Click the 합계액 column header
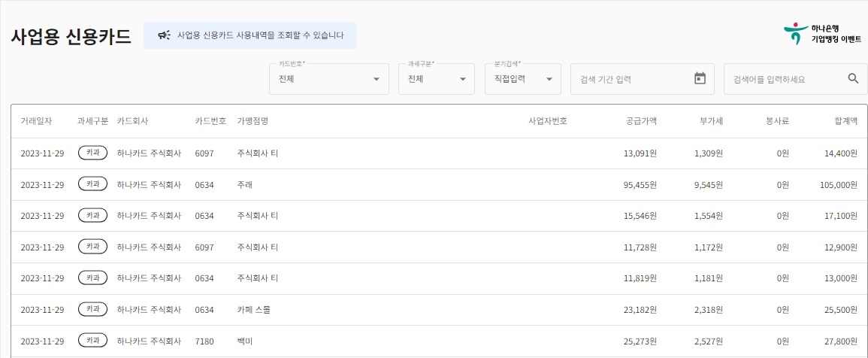This screenshot has height=358, width=868. [x=845, y=121]
